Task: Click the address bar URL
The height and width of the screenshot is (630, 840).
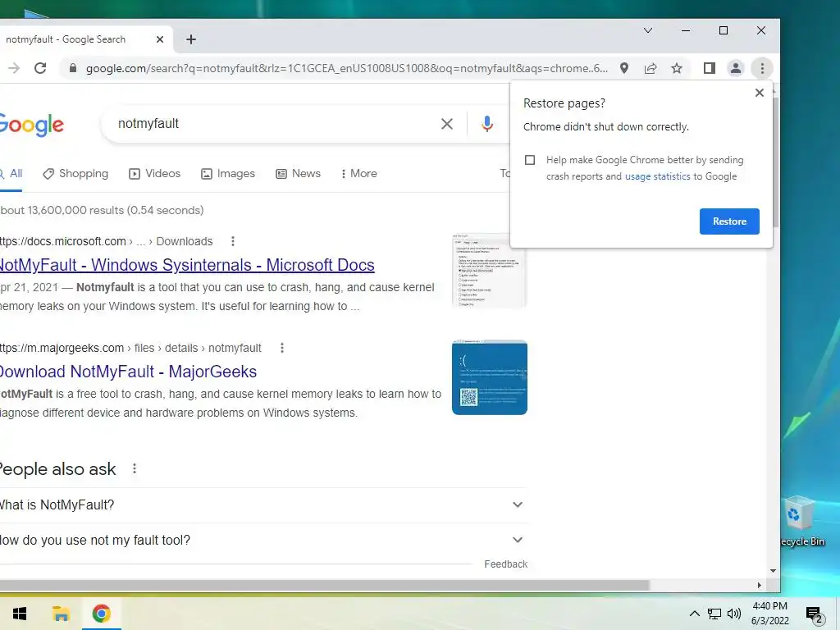Action: point(347,68)
